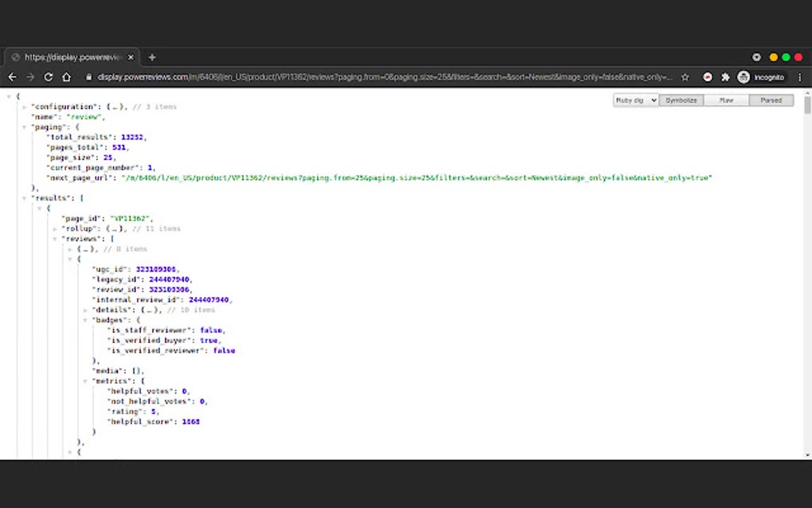Switch to Raw JSON view
Viewport: 812px width, 508px height.
click(726, 100)
